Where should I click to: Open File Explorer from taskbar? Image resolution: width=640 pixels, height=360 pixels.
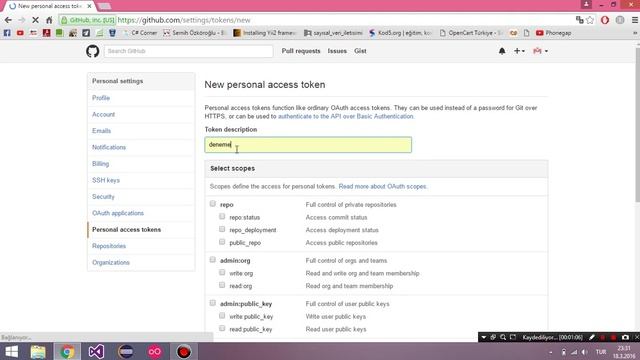[x=38, y=351]
